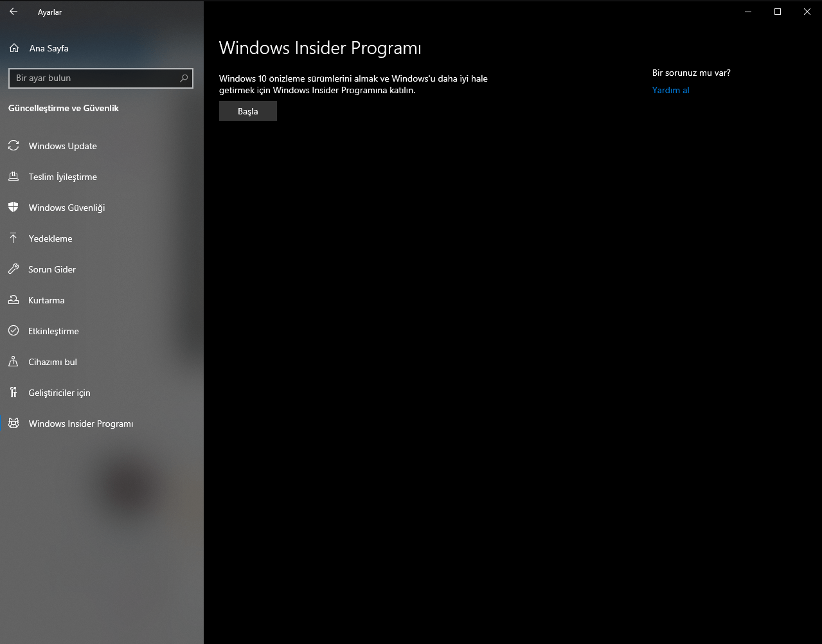Viewport: 822px width, 644px height.
Task: Click the Windows Insider Programı cat icon
Action: point(13,424)
